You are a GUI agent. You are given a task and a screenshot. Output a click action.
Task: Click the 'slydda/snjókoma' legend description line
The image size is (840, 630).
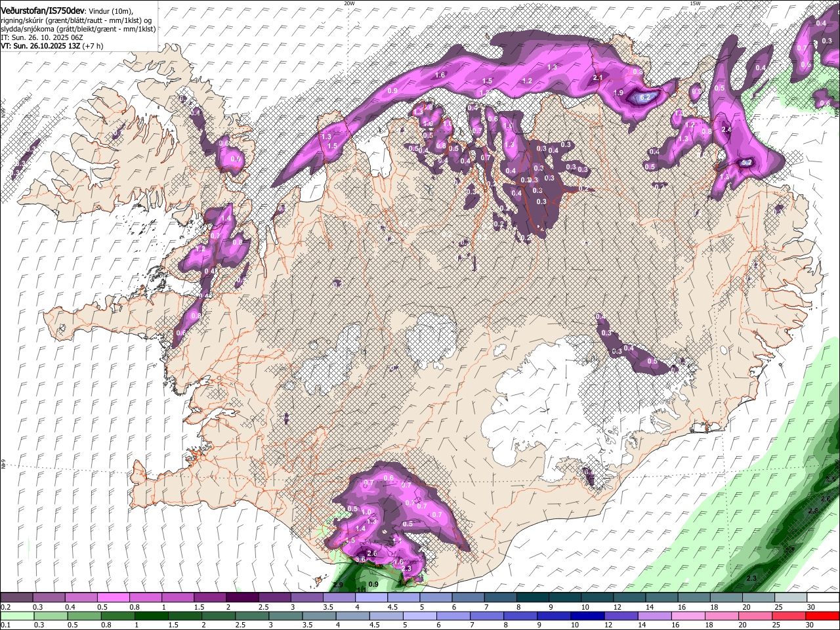(x=78, y=30)
